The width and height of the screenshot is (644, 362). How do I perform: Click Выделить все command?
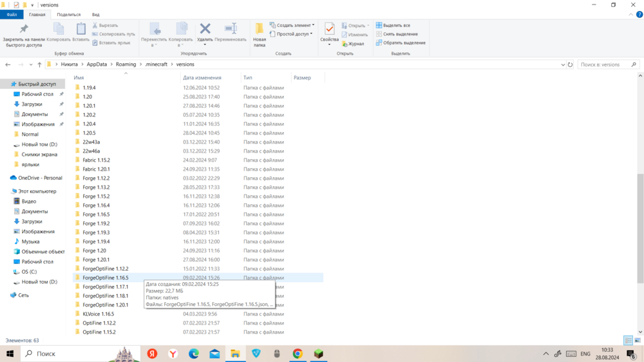point(393,26)
